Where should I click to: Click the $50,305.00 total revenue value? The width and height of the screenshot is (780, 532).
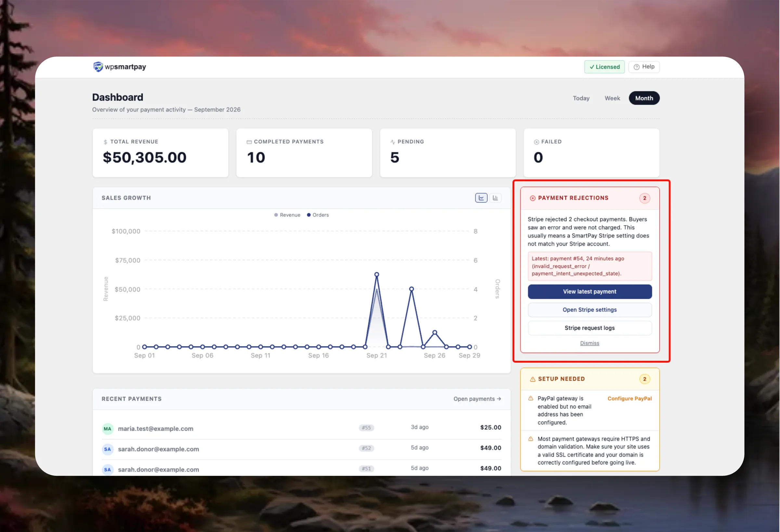click(145, 157)
